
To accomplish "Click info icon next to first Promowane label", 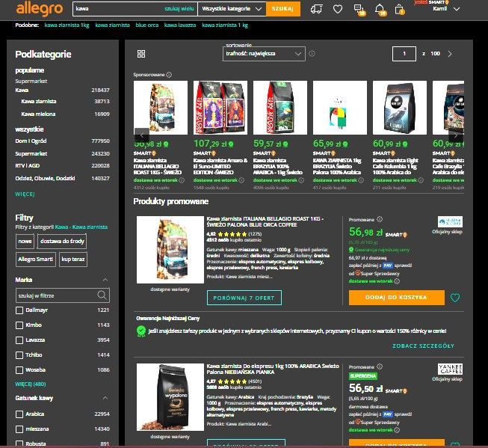I will pos(380,219).
